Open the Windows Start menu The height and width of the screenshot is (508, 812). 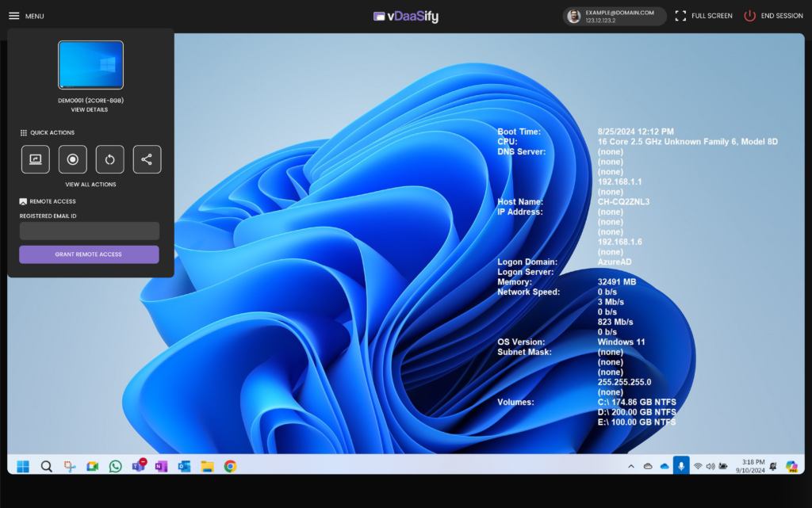pyautogui.click(x=23, y=466)
